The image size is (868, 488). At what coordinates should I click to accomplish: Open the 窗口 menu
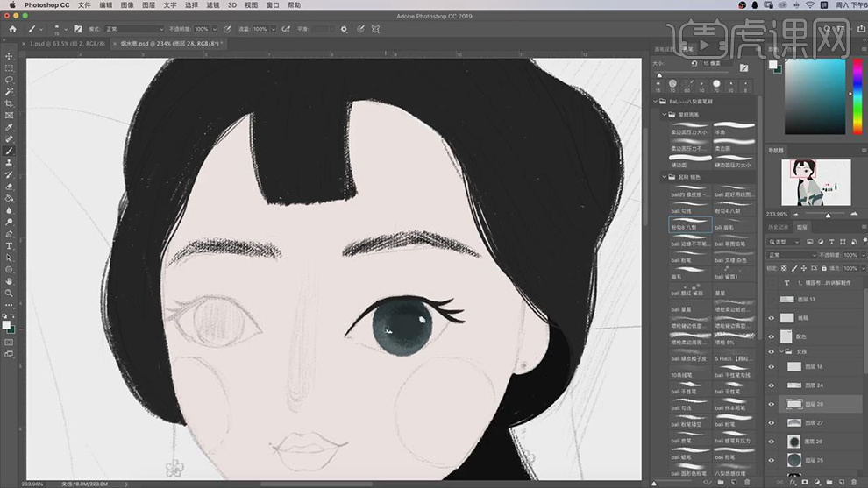click(273, 5)
